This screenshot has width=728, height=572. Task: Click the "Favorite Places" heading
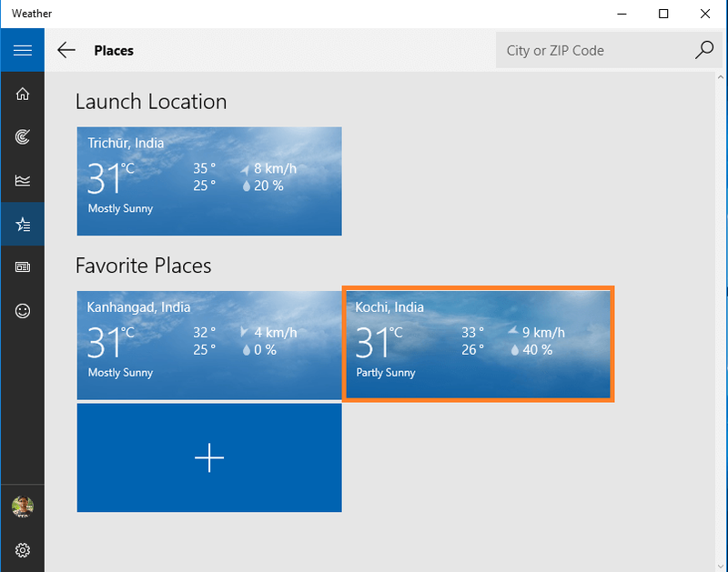[143, 266]
